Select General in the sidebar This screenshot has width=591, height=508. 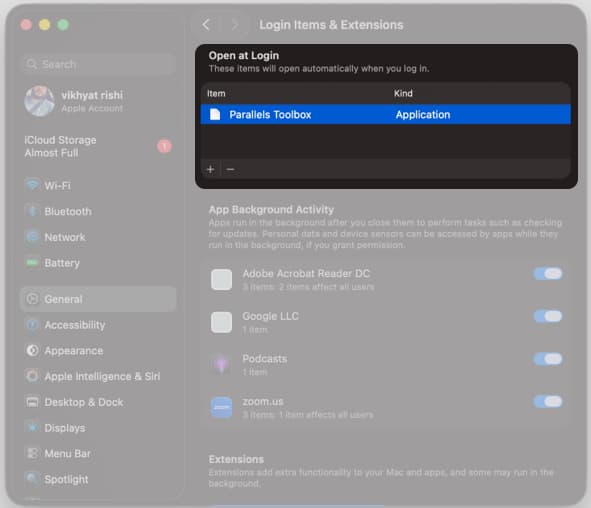98,299
